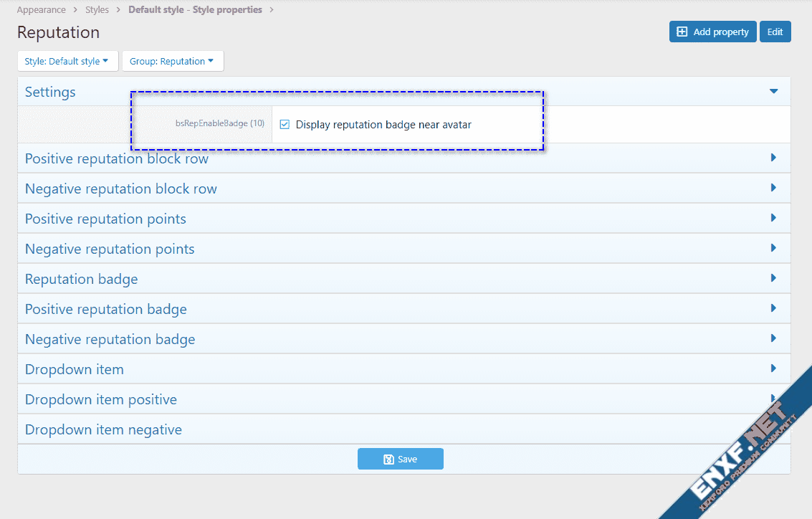812x519 pixels.
Task: Click the Display reputation badge near avatar label
Action: point(383,124)
